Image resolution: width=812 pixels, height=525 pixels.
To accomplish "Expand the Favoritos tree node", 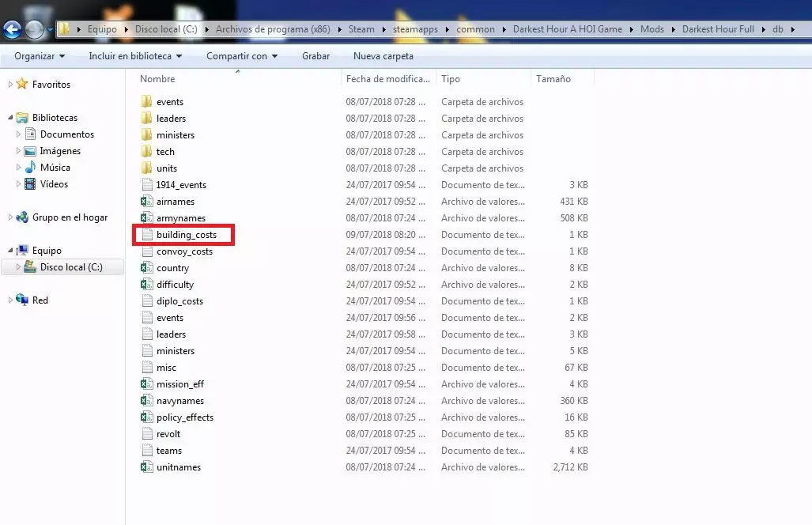I will pos(9,84).
